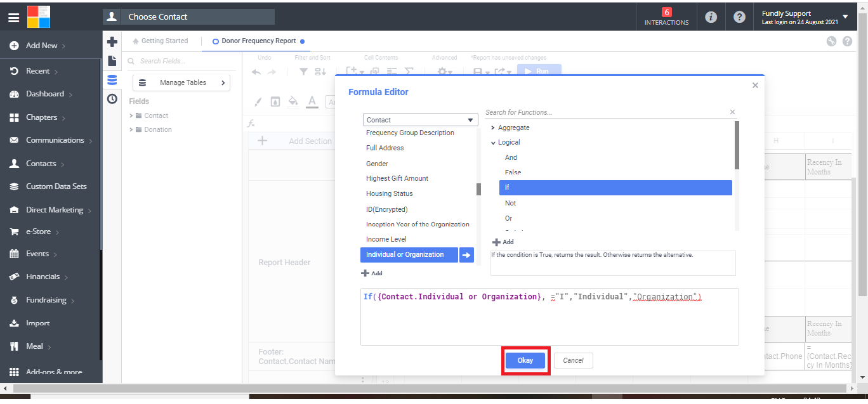The height and width of the screenshot is (404, 868).
Task: Select the database tables icon in side rail
Action: (x=112, y=80)
